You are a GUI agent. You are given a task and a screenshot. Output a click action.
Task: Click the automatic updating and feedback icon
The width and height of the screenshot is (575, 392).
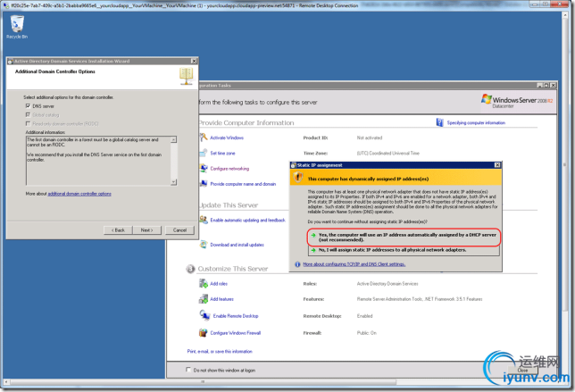click(204, 220)
